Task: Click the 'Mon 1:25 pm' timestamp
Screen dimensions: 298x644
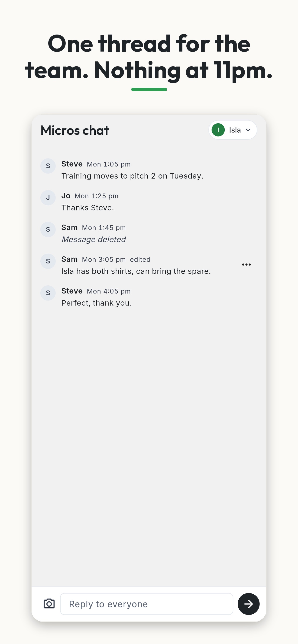Action: click(x=97, y=196)
